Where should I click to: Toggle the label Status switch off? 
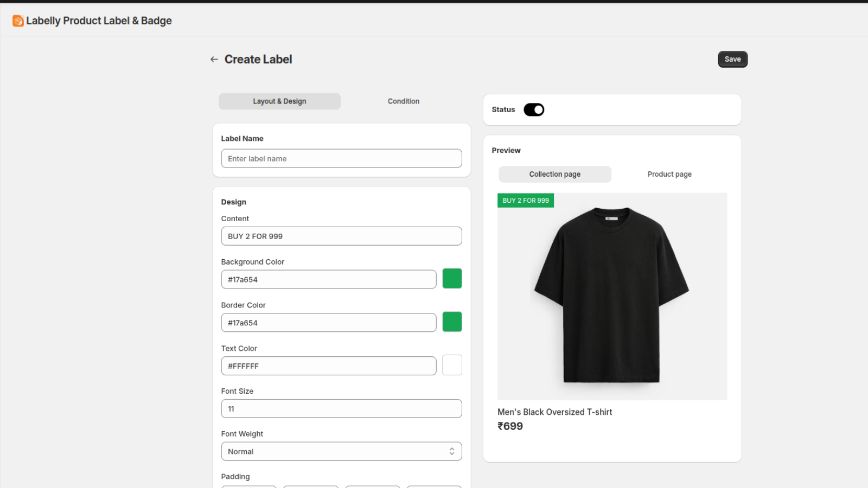point(534,110)
